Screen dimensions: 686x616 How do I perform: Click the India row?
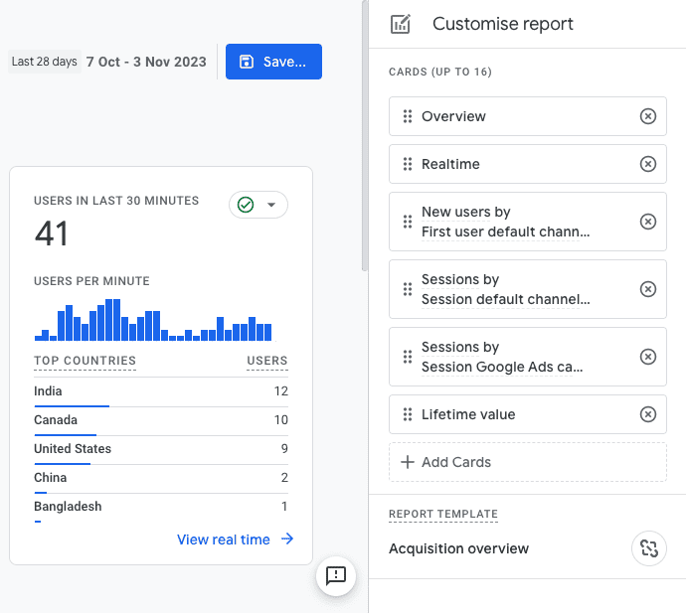point(161,391)
